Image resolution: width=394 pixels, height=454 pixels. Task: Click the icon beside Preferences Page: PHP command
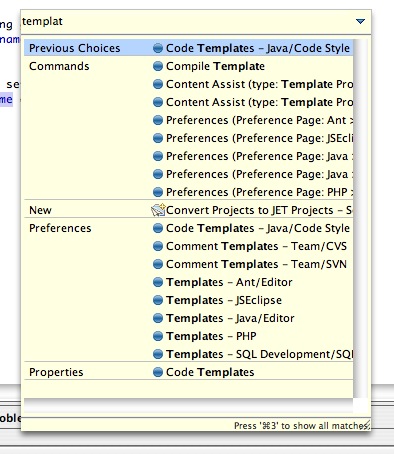[158, 192]
